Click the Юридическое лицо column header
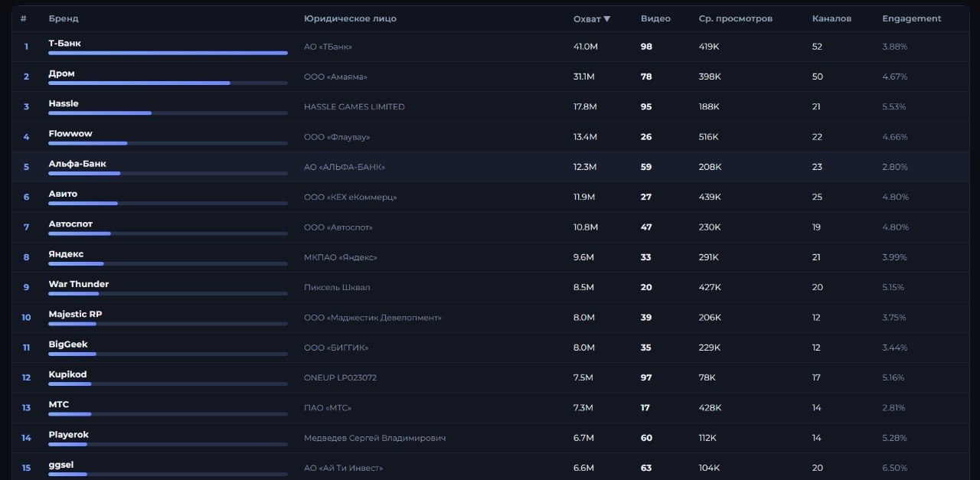The image size is (980, 480). [x=350, y=18]
